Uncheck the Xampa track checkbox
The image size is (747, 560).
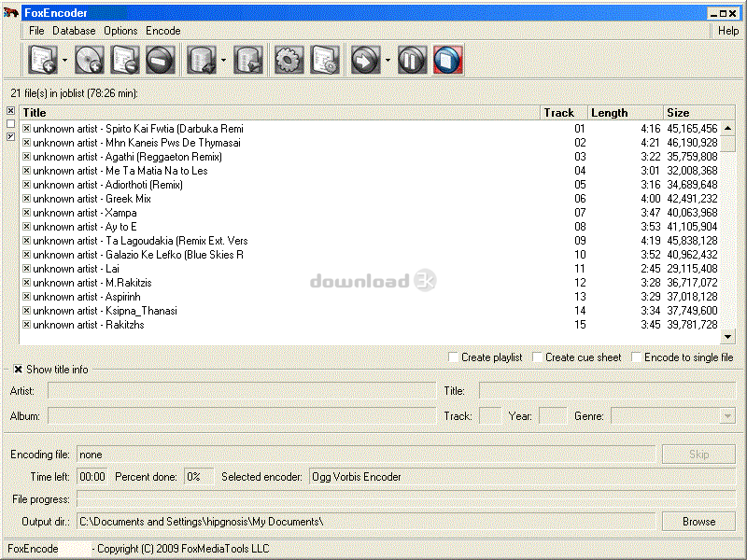(27, 213)
